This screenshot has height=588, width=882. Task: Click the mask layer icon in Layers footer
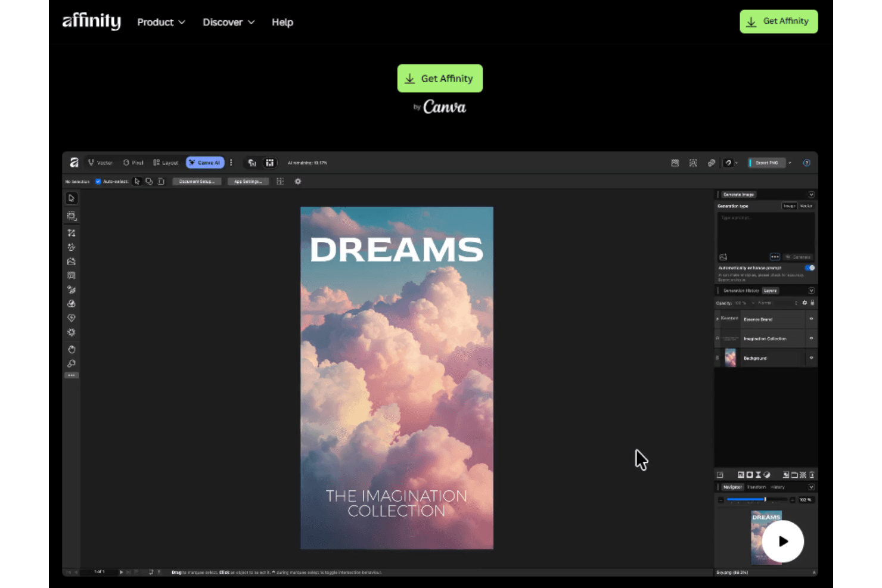(750, 475)
